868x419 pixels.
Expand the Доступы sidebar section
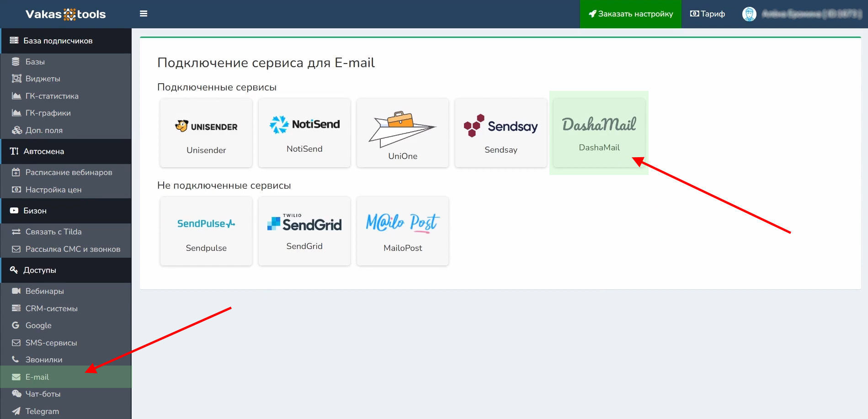[40, 270]
